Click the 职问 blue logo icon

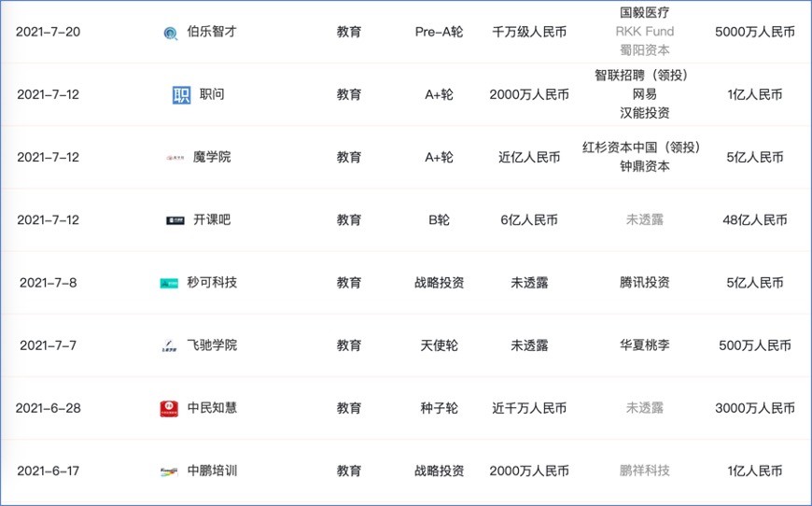point(181,95)
